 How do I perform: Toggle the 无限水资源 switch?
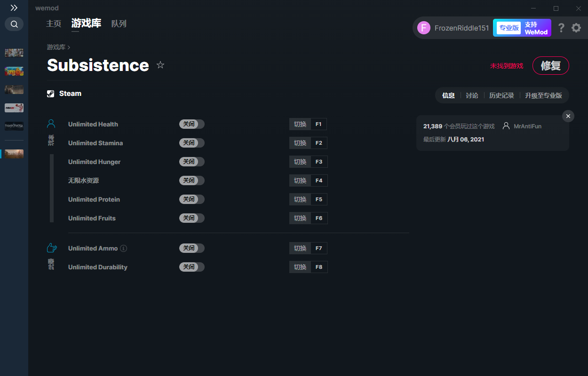(x=192, y=180)
